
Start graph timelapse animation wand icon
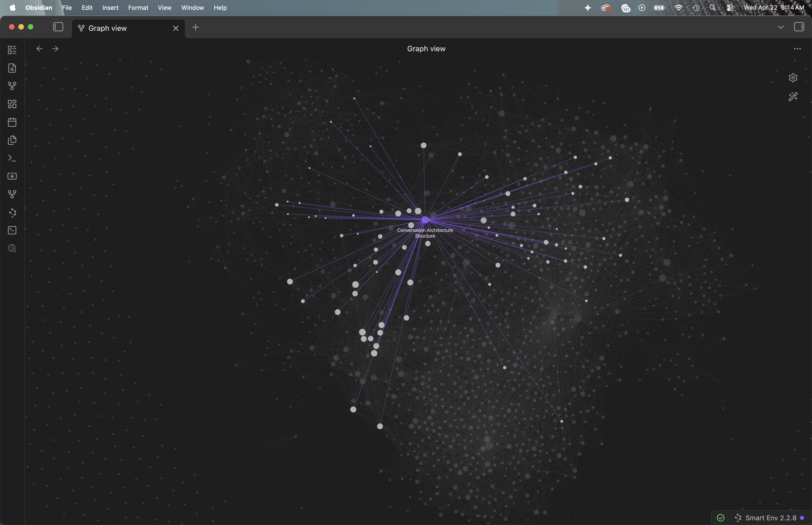(793, 97)
